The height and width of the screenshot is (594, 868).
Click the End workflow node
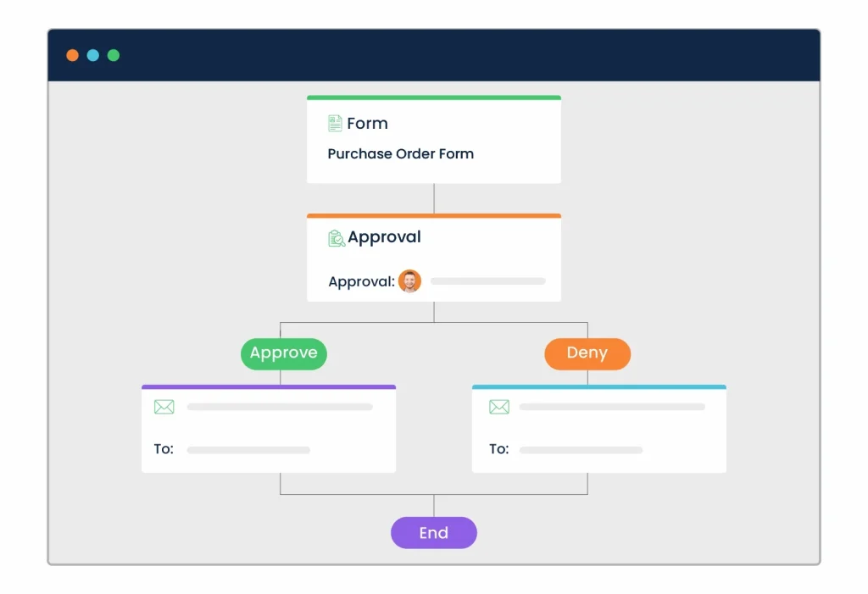pos(433,533)
